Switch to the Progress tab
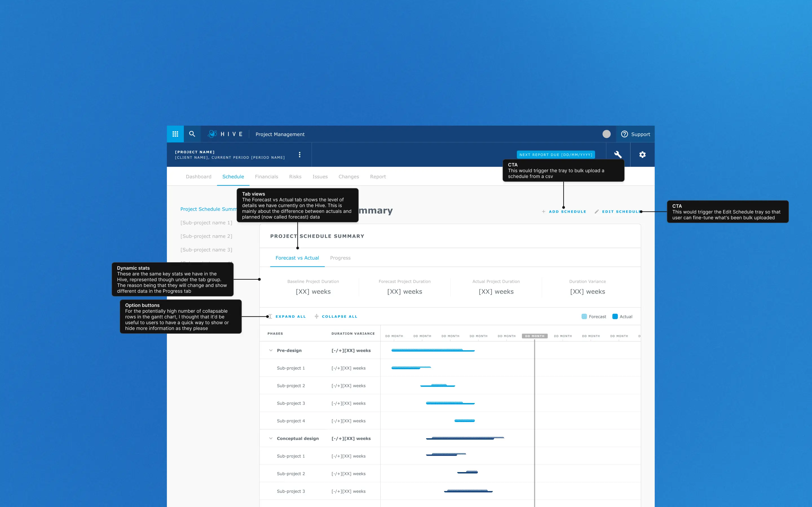Image resolution: width=812 pixels, height=507 pixels. [x=340, y=258]
